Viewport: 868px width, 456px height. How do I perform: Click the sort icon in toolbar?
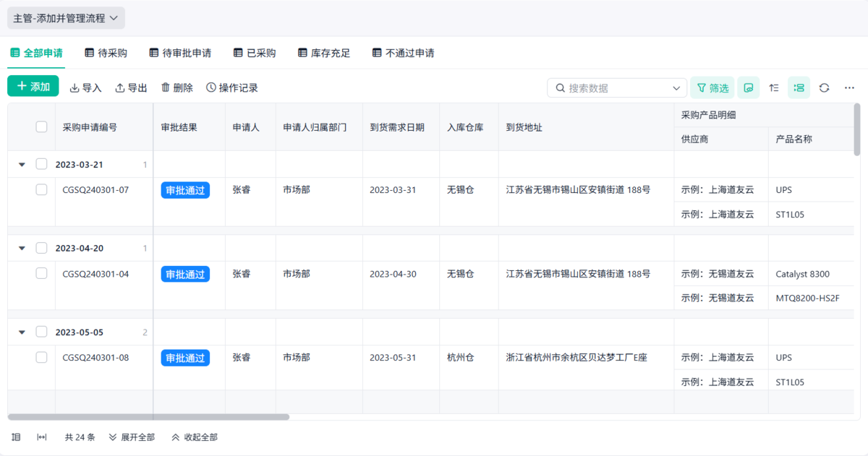tap(774, 87)
